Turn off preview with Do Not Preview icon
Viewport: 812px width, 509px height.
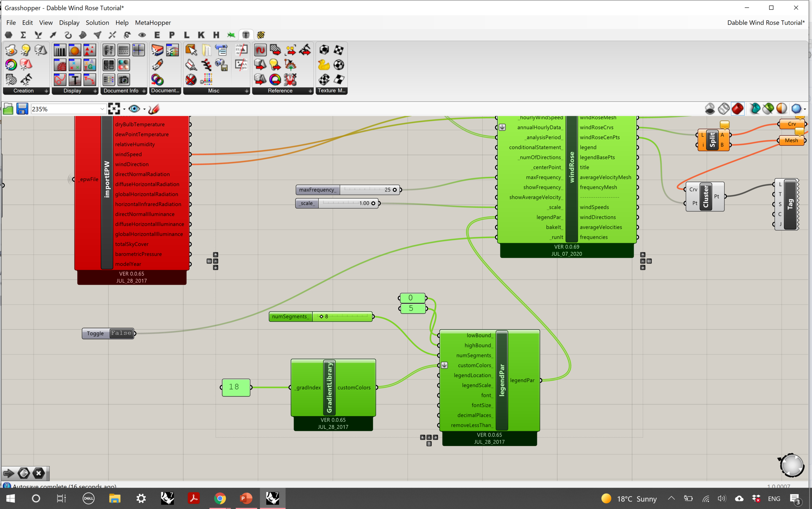click(x=710, y=109)
